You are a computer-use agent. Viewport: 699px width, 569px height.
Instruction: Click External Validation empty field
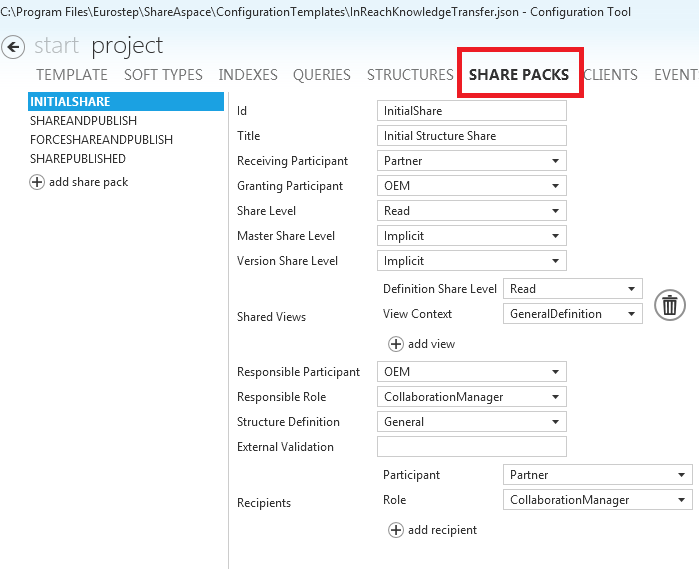tap(472, 446)
